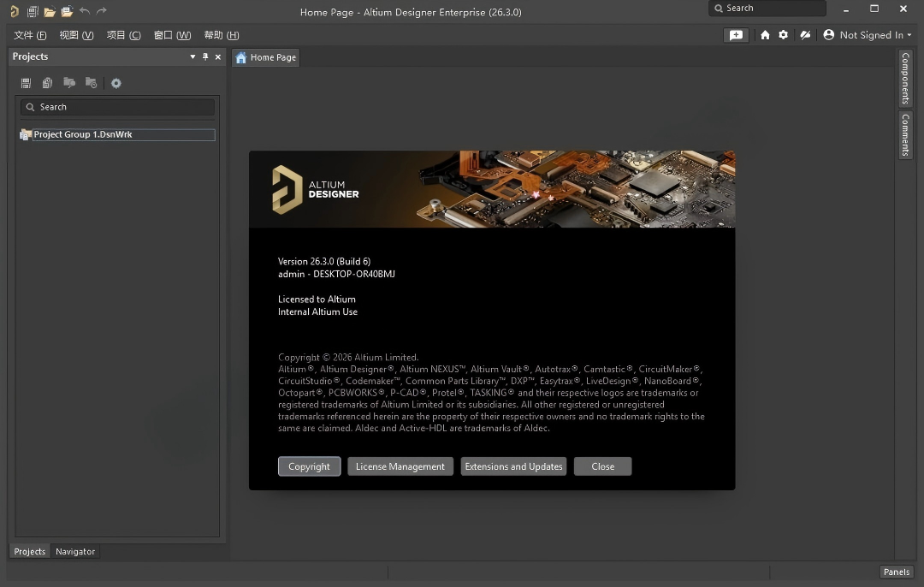The image size is (924, 587).
Task: Redo action with the forward arrow icon
Action: pyautogui.click(x=101, y=11)
